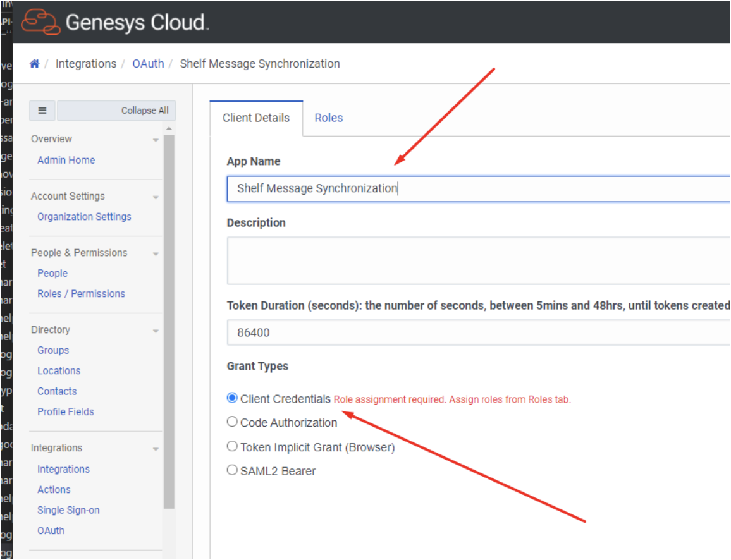
Task: Collapse the Overview section
Action: pos(156,140)
